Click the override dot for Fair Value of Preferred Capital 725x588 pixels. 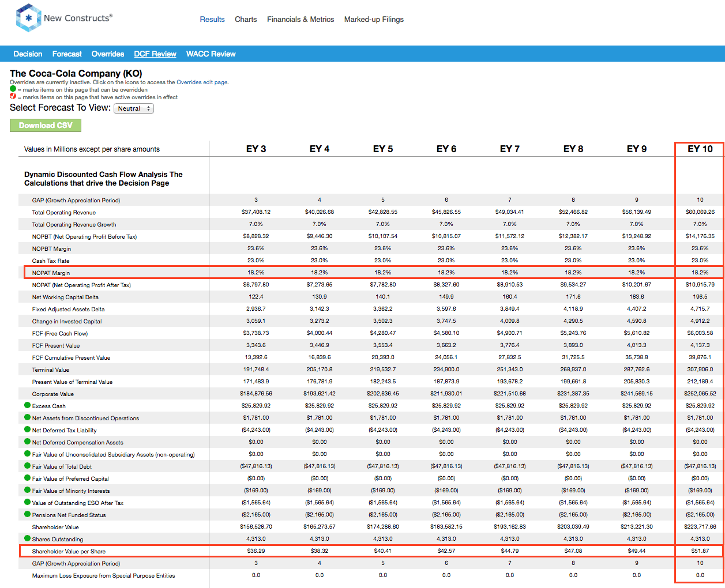point(27,478)
